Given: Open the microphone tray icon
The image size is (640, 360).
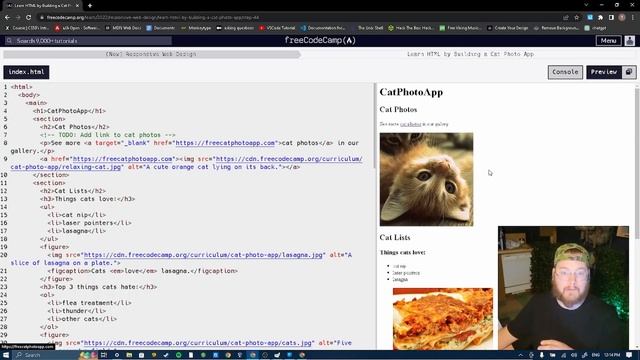Looking at the screenshot, I should 542,355.
